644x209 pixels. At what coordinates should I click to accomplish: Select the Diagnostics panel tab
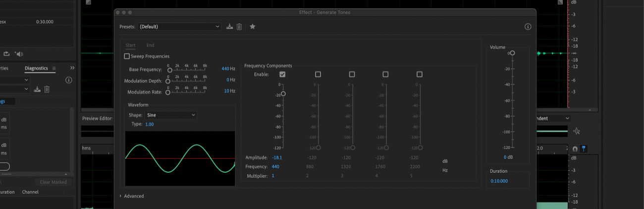[x=37, y=68]
